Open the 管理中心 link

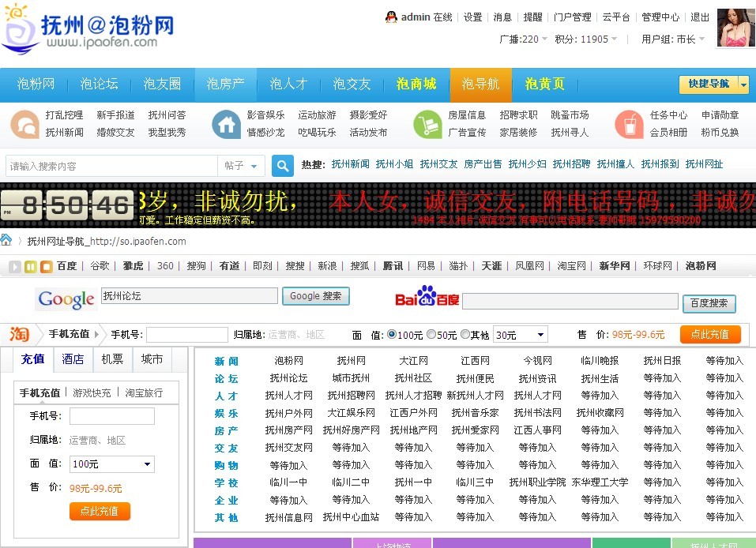[x=660, y=17]
